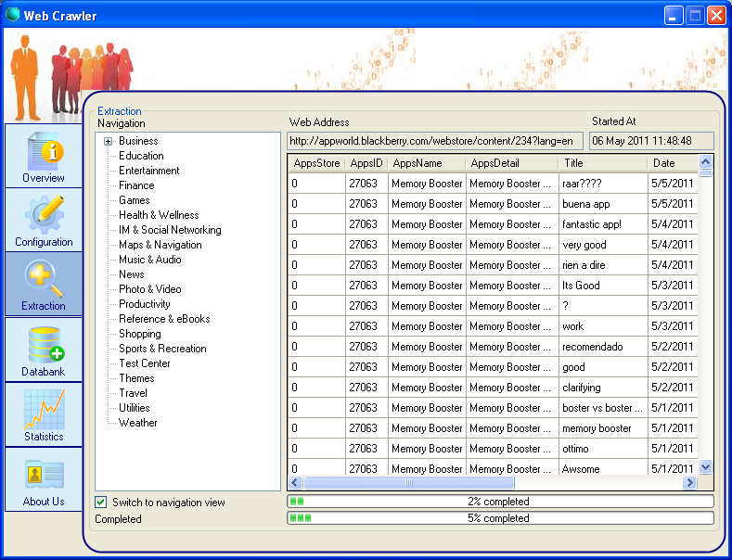The image size is (732, 560).
Task: Sort by Date column header
Action: pos(673,163)
